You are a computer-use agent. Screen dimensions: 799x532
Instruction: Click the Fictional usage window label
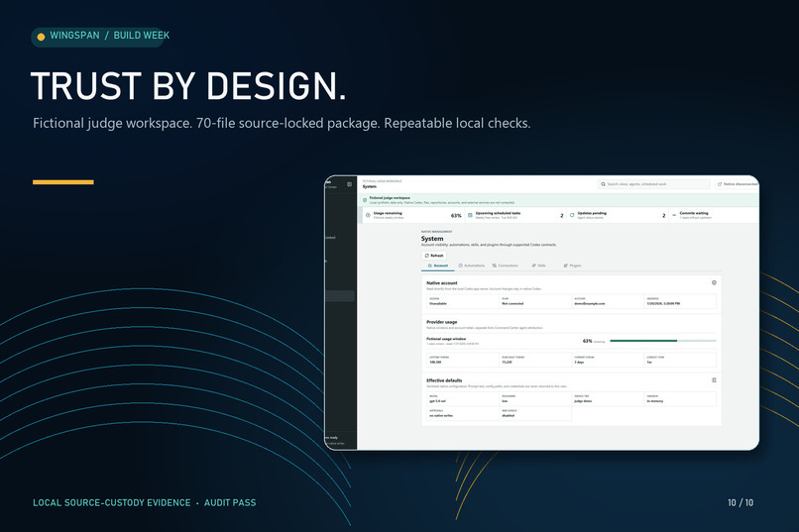[x=446, y=339]
